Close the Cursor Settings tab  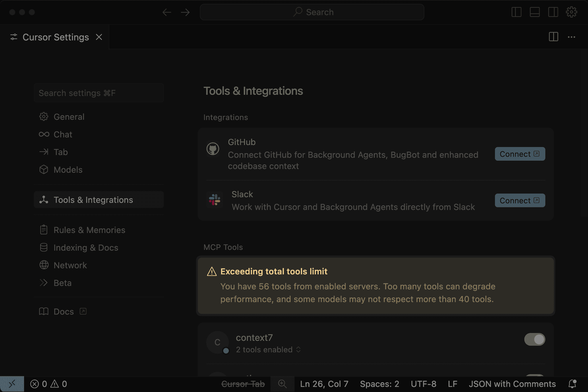[x=99, y=37]
